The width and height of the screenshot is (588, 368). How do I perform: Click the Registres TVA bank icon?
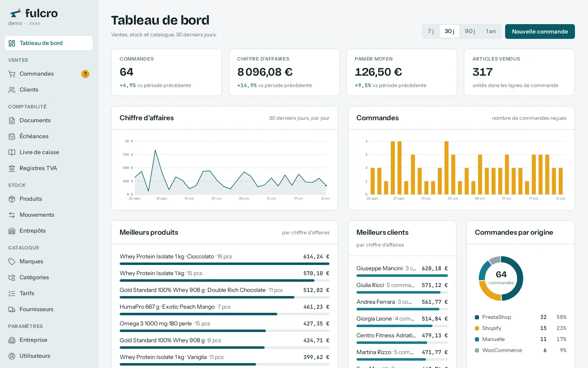pos(12,168)
